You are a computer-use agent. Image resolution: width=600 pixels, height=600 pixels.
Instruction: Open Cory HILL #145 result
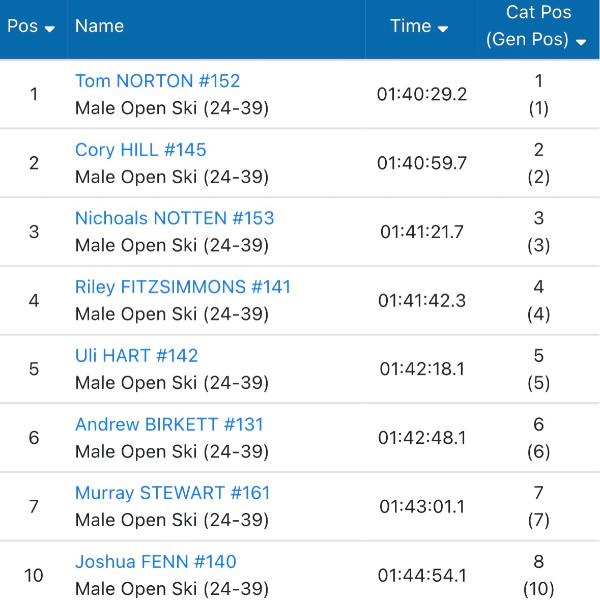[x=140, y=150]
